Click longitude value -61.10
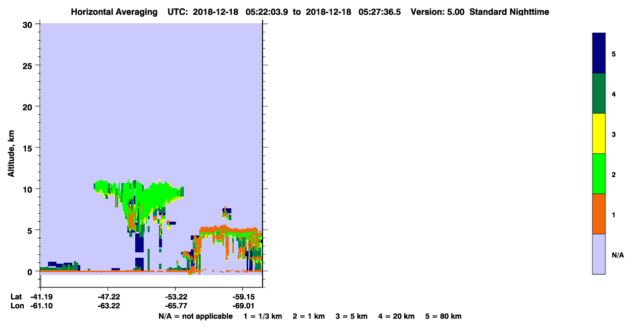This screenshot has width=644, height=330. (41, 306)
